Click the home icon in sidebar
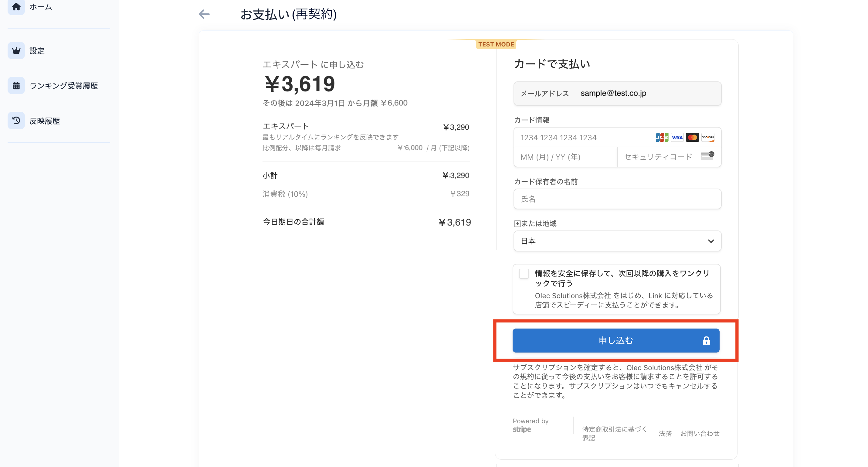Screen dimensions: 868x467 (x=16, y=7)
